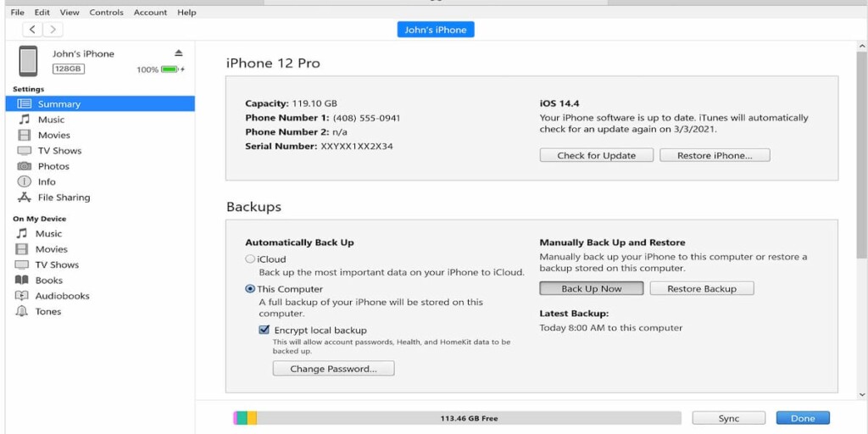Open the Account menu
Screen dimensions: 868x434
tap(150, 12)
